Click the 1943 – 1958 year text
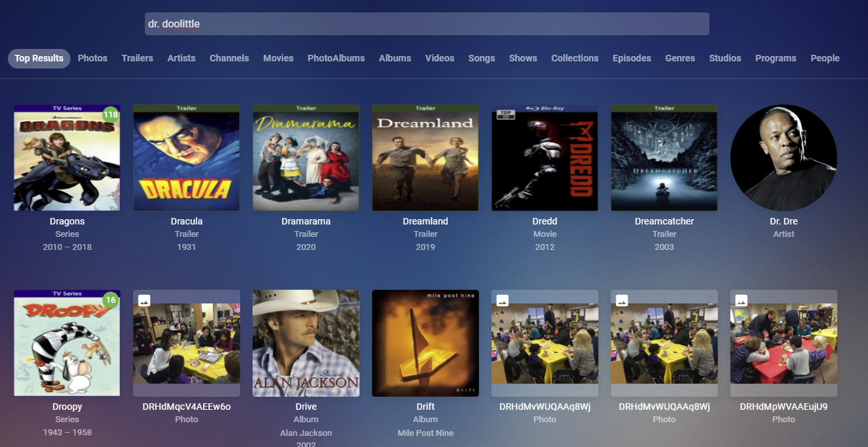Screen dimensions: 868x447 tap(67, 432)
